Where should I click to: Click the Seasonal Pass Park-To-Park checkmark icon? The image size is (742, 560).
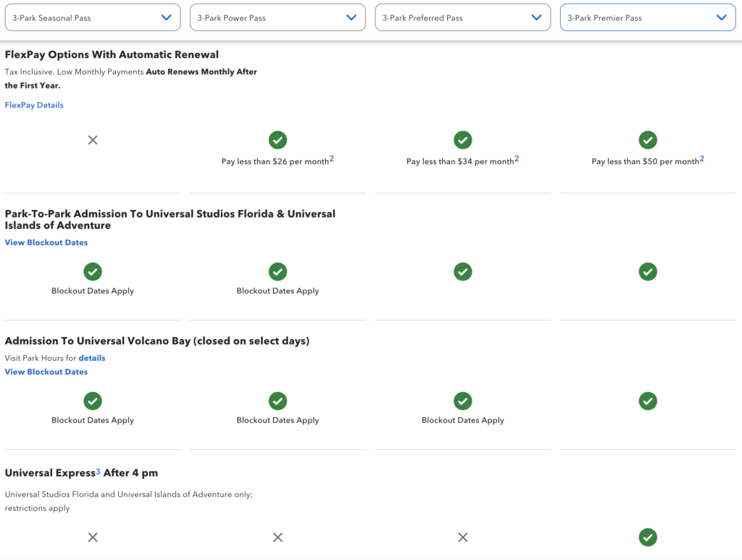(93, 272)
